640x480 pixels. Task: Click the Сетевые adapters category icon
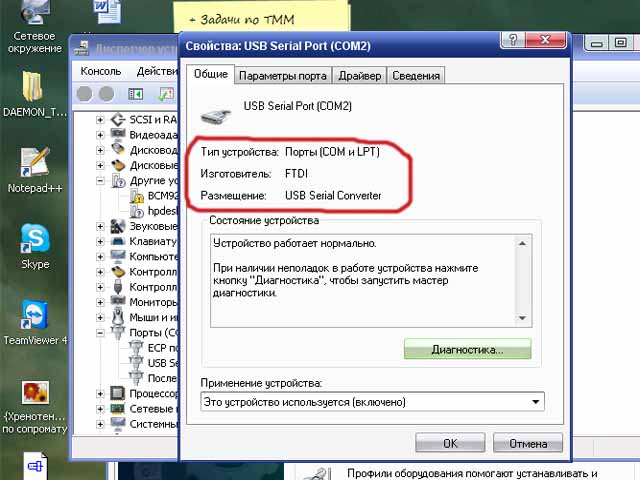tap(118, 409)
